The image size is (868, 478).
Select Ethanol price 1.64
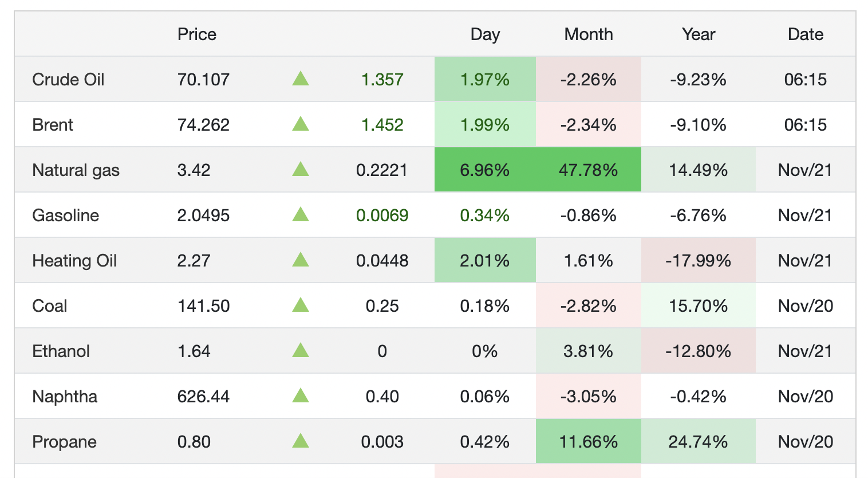click(x=194, y=351)
